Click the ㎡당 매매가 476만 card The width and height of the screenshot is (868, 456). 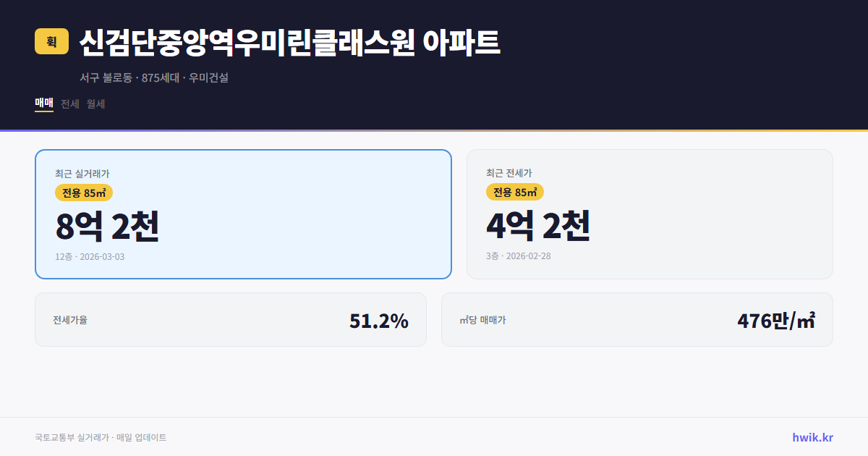click(x=637, y=319)
